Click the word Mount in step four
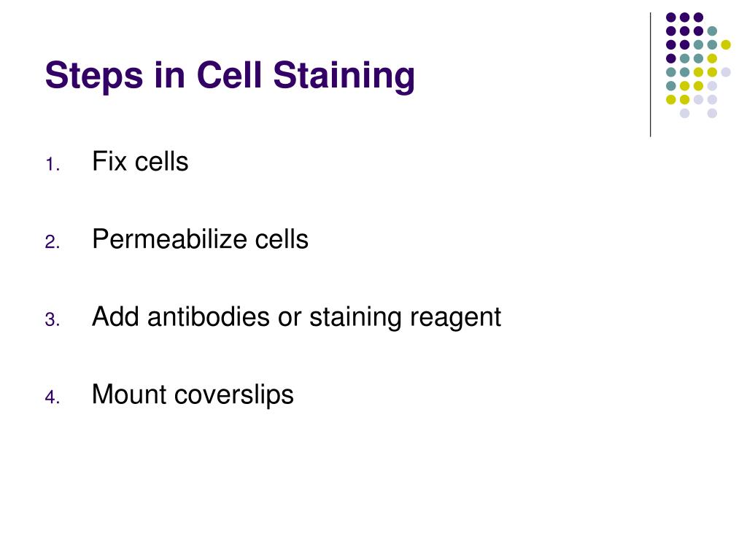The height and width of the screenshot is (560, 747). (128, 394)
